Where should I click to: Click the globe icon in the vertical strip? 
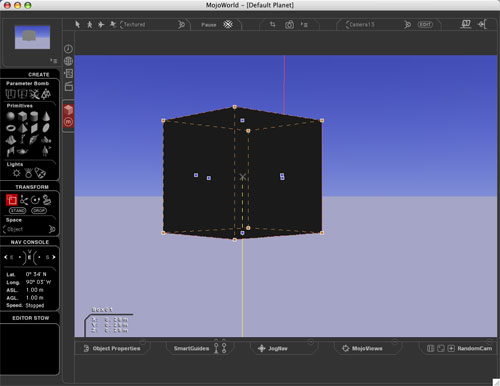[68, 61]
